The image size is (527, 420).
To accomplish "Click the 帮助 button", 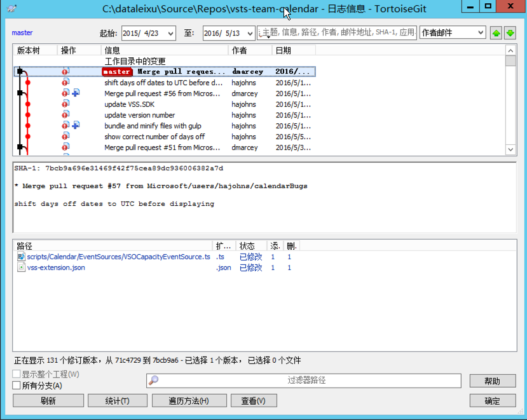I will coord(493,381).
